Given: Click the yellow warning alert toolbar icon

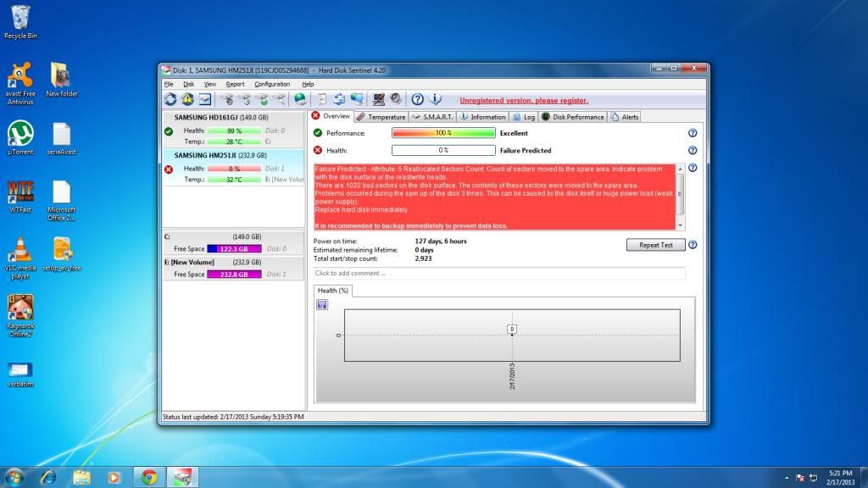Looking at the screenshot, I should click(x=187, y=99).
